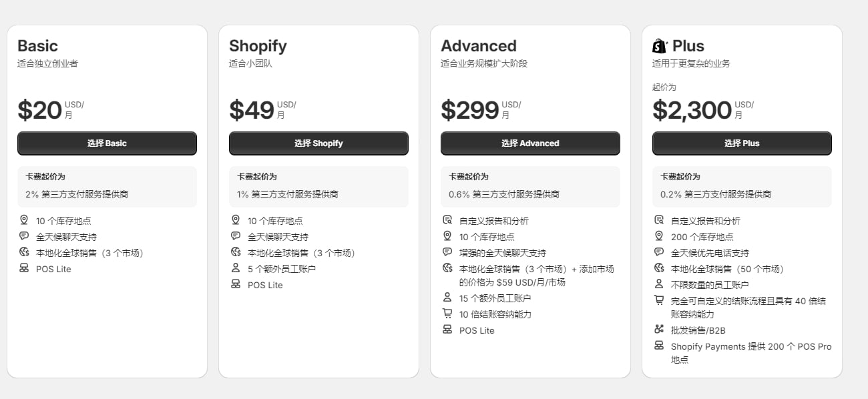The image size is (868, 399).
Task: Click the Advanced plan title heading
Action: tap(479, 46)
